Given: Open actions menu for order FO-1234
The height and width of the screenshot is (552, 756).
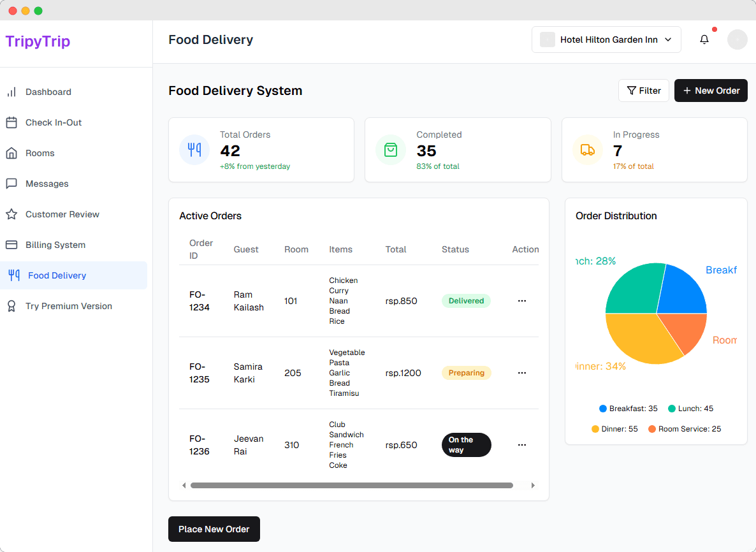Looking at the screenshot, I should (522, 301).
